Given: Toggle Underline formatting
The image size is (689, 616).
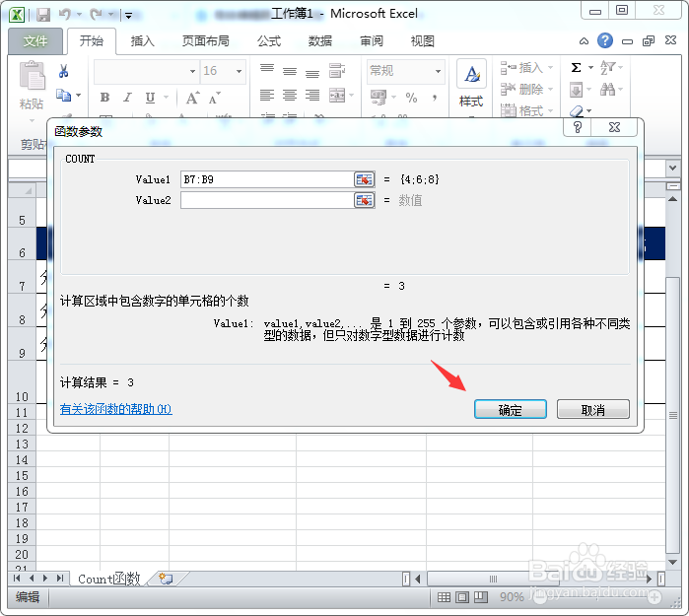Looking at the screenshot, I should point(150,98).
